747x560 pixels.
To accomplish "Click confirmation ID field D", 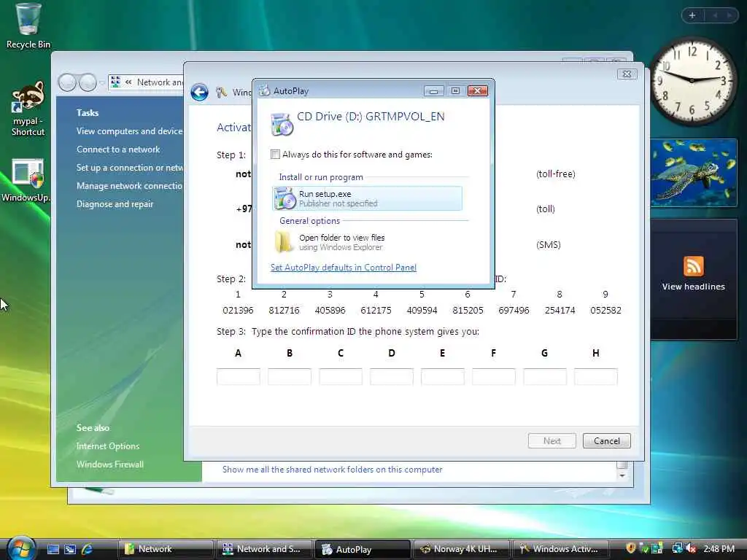I will 392,377.
